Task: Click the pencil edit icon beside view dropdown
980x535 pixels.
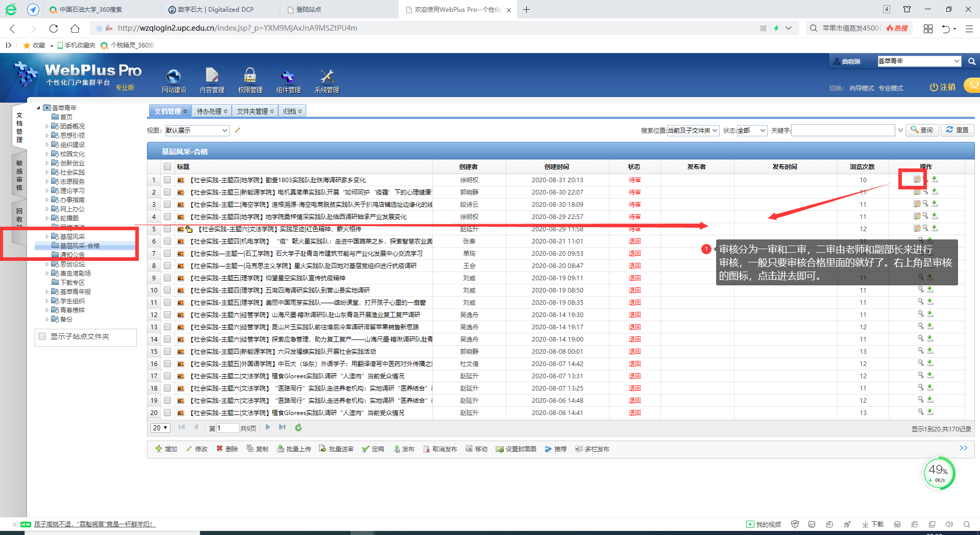Action: 237,131
